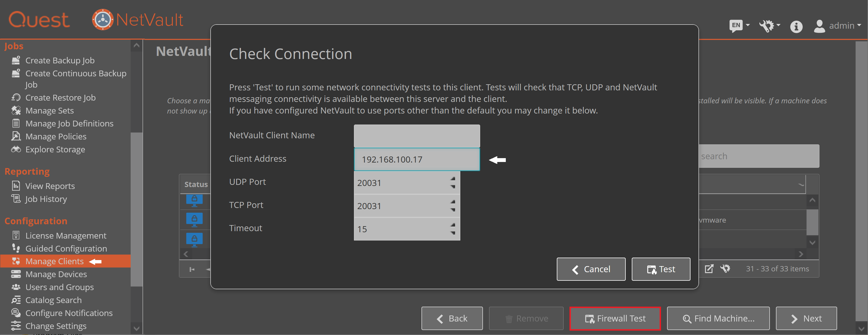Click the Manage Devices icon
This screenshot has width=868, height=335.
16,274
